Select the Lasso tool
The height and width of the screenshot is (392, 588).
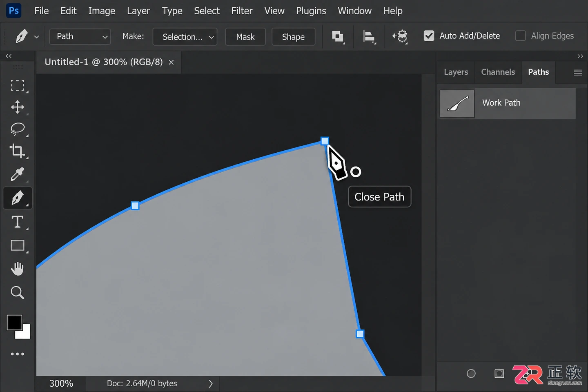coord(17,129)
